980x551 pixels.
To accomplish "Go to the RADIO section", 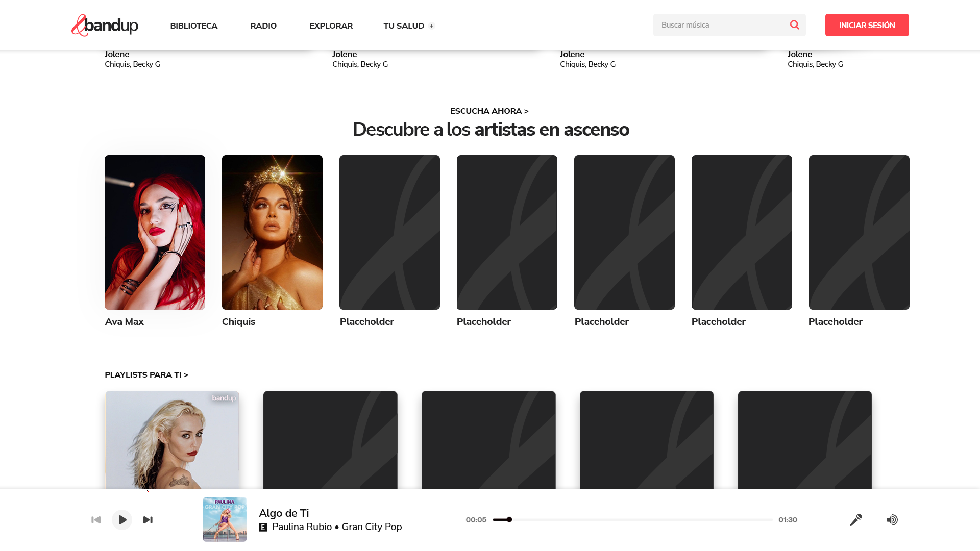I will coord(263,26).
